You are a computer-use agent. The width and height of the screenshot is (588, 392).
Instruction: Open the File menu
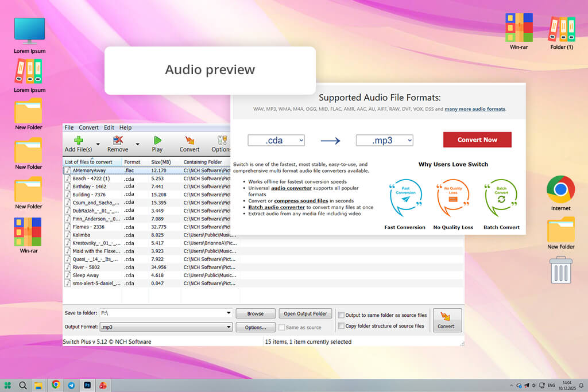point(69,127)
